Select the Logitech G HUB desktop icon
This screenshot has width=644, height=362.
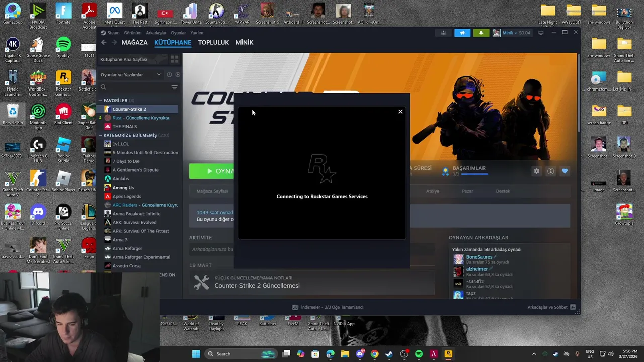click(38, 150)
